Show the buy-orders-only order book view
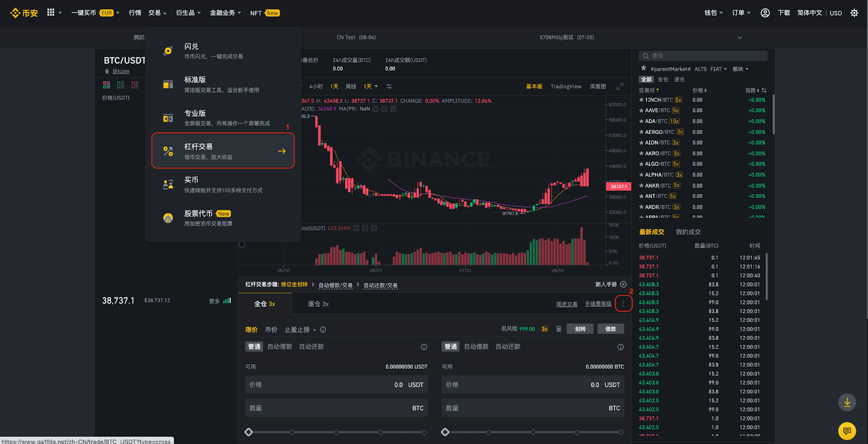Viewport: 868px width, 444px height. [x=120, y=85]
